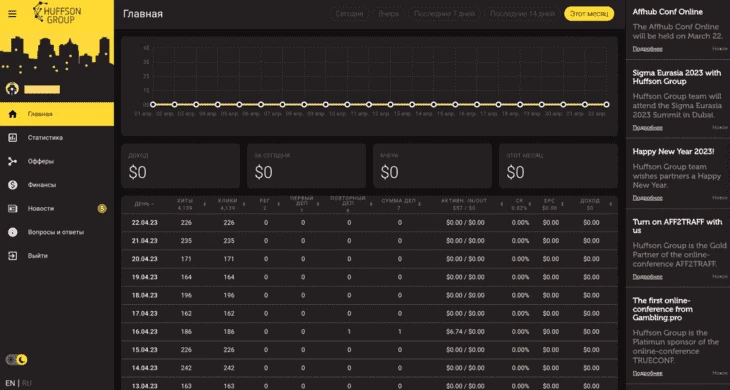Click the Новости notification badge
730x390 pixels.
click(x=102, y=208)
